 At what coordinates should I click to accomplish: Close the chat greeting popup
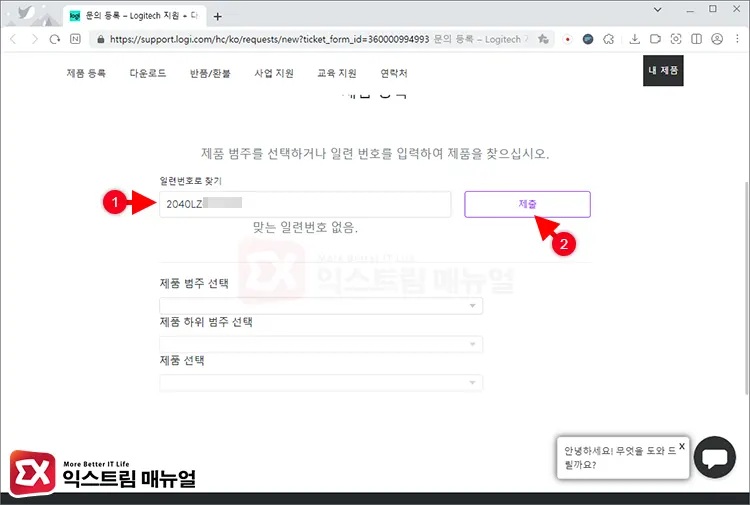tap(682, 446)
